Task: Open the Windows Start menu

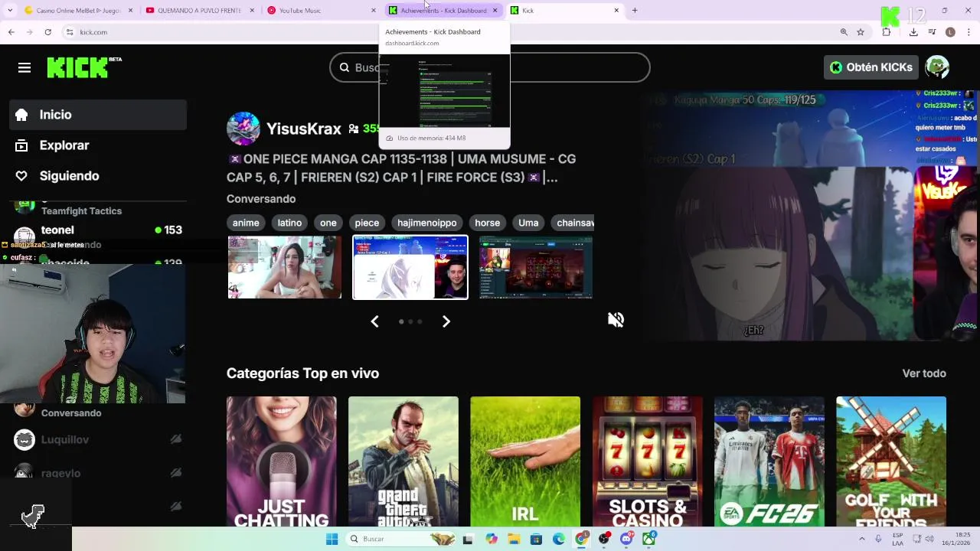Action: coord(332,539)
